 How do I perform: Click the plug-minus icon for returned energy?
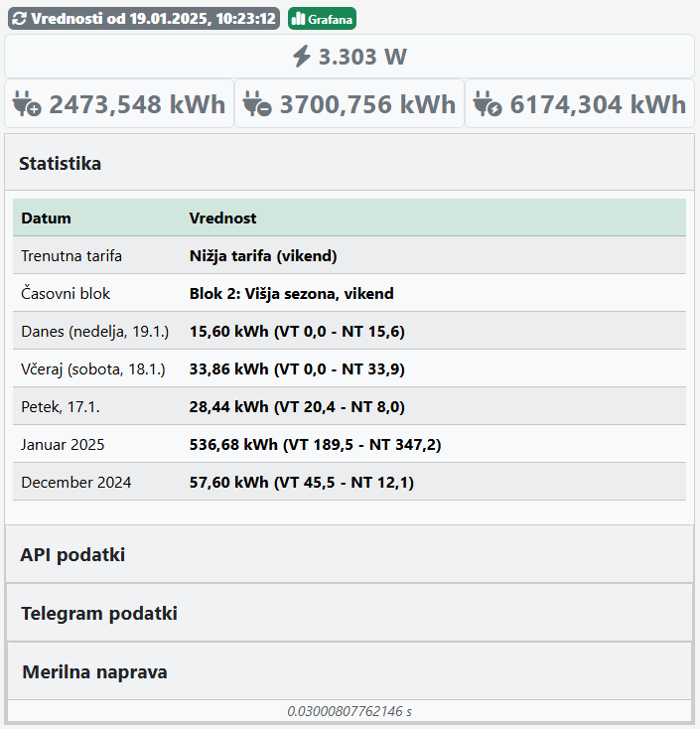point(257,103)
